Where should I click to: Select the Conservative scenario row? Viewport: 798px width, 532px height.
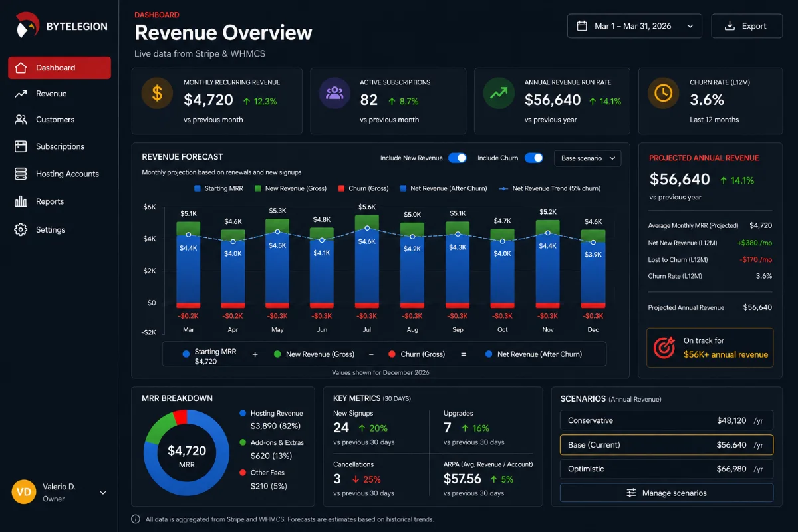pos(666,420)
